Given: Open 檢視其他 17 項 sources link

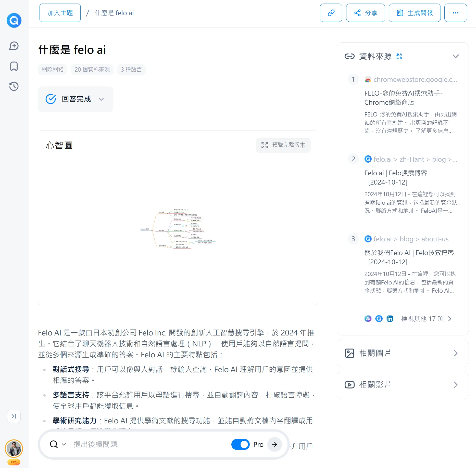Looking at the screenshot, I should click(x=426, y=319).
